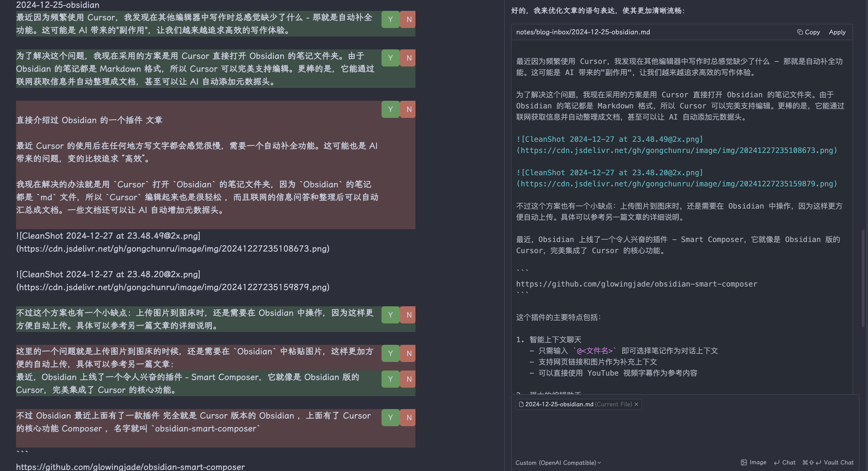868x471 pixels.
Task: Accept the '为了解决这个问题' block with its Y button
Action: pos(391,58)
